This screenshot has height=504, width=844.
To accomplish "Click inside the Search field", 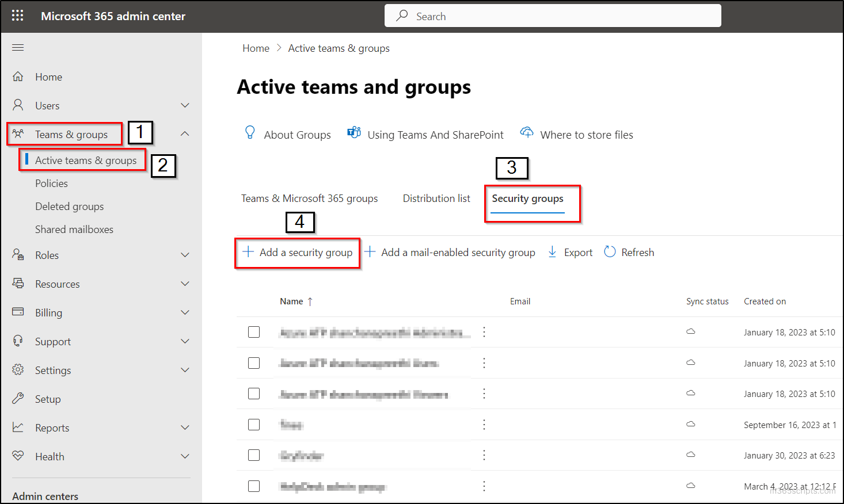I will pyautogui.click(x=553, y=16).
